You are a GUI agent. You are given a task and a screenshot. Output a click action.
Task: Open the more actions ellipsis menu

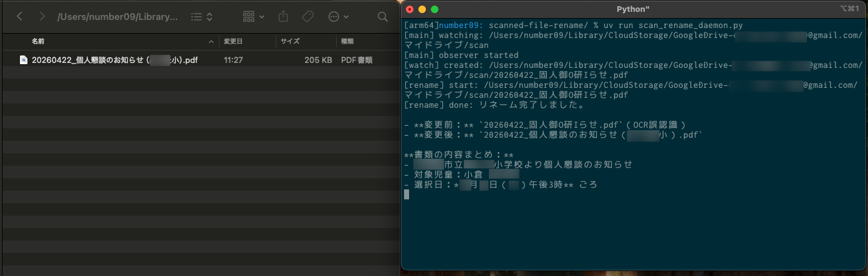[x=339, y=17]
